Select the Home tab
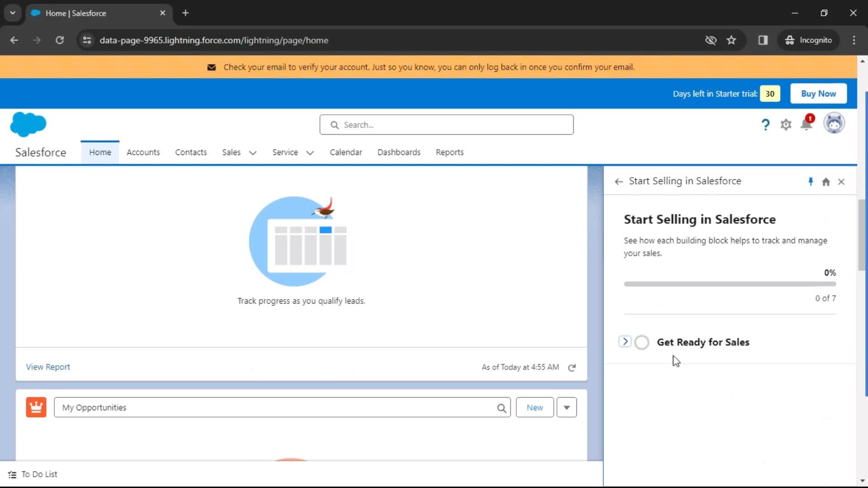The image size is (868, 488). pos(100,153)
